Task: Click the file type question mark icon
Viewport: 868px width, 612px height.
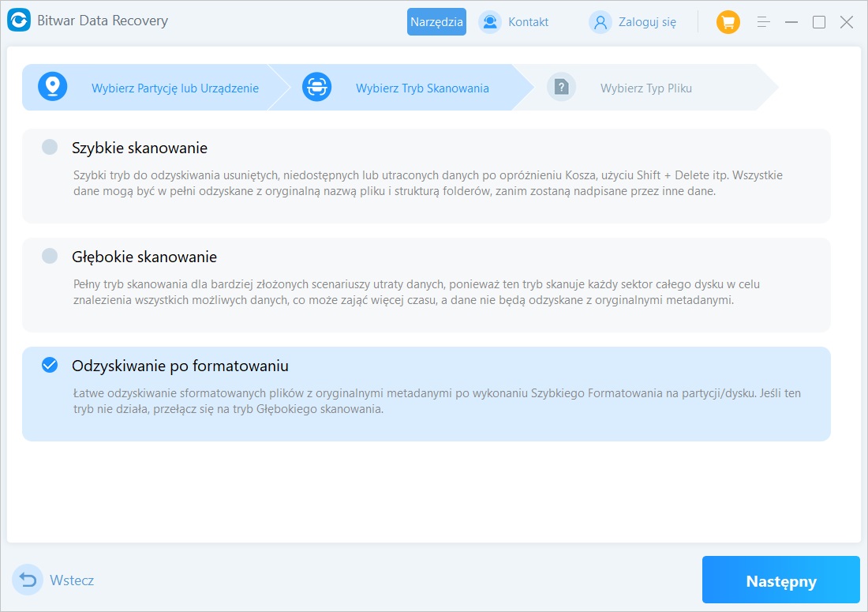Action: 561,88
